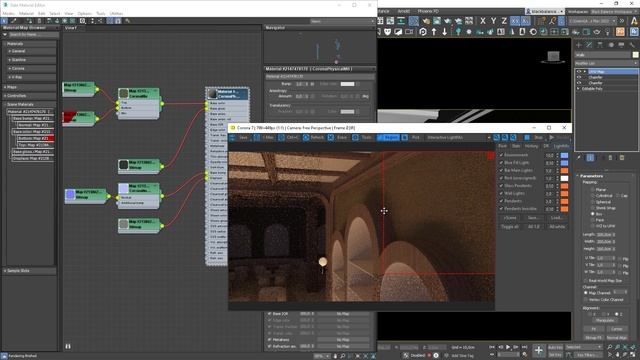The image size is (640, 360).
Task: Collapse the Scene Materials section
Action: (x=29, y=104)
